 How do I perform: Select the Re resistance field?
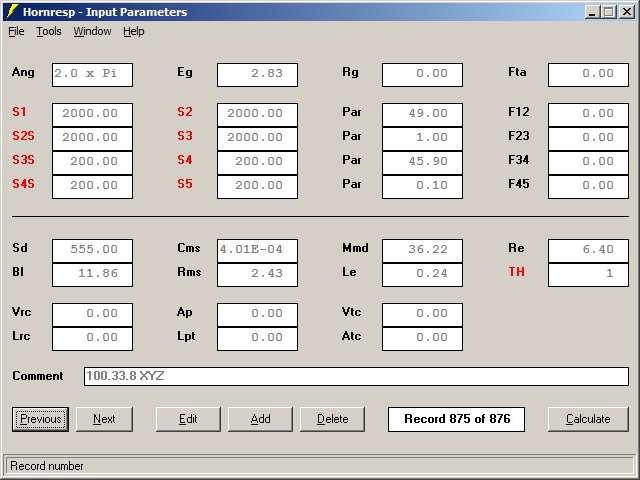coord(588,249)
